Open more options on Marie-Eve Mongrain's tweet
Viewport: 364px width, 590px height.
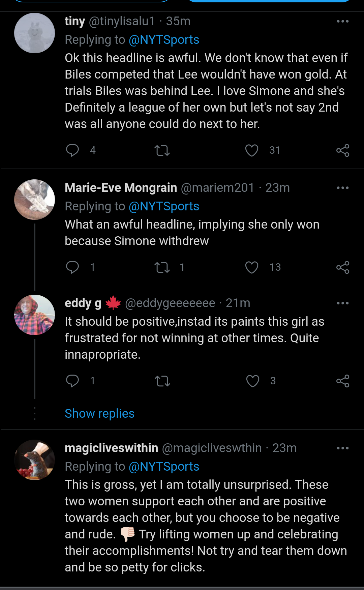click(343, 188)
